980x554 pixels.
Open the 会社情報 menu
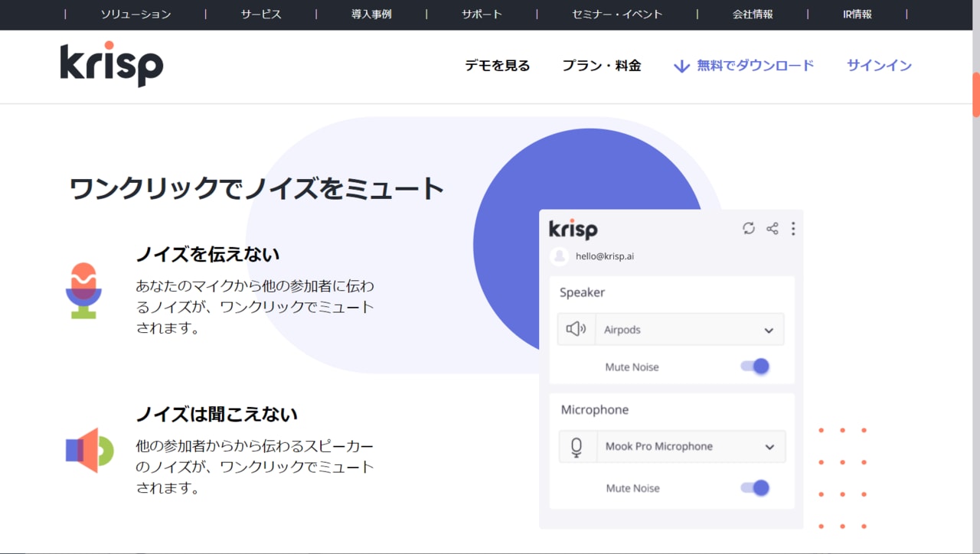coord(753,14)
